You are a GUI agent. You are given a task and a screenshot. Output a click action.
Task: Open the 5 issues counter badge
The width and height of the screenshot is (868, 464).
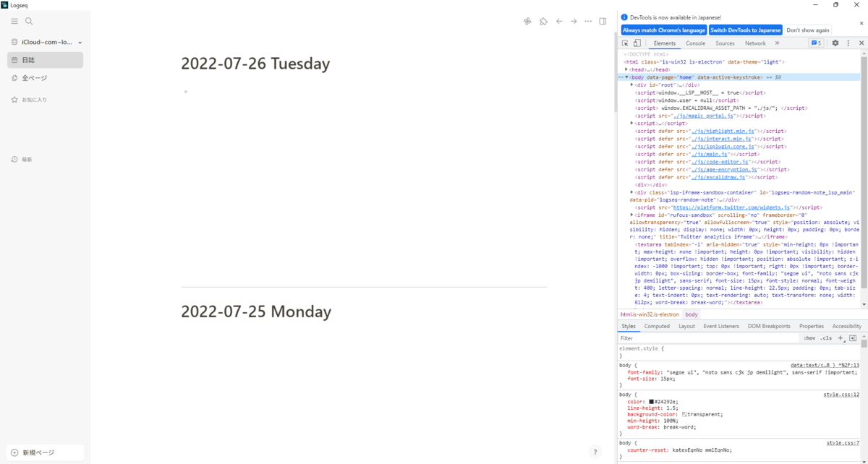coord(816,43)
